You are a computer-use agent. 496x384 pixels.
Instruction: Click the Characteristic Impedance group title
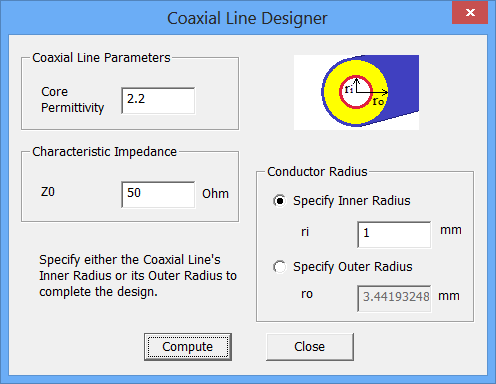[x=105, y=152]
